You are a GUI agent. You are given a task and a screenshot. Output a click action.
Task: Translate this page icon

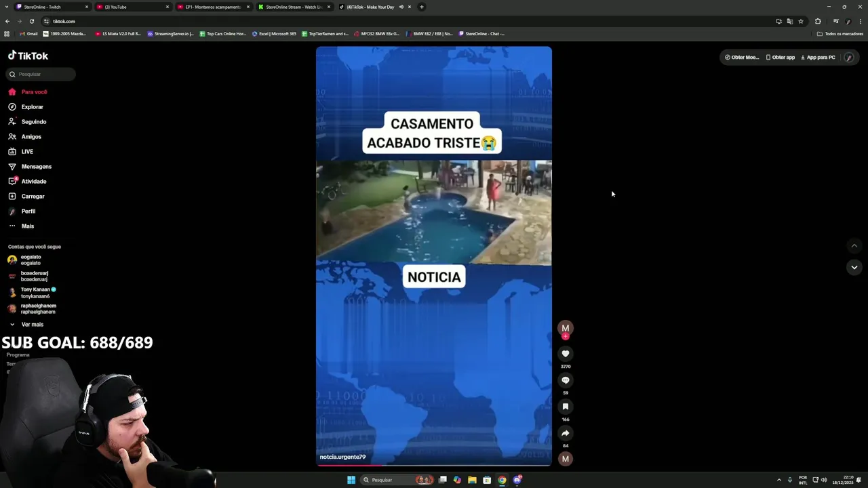(789, 21)
